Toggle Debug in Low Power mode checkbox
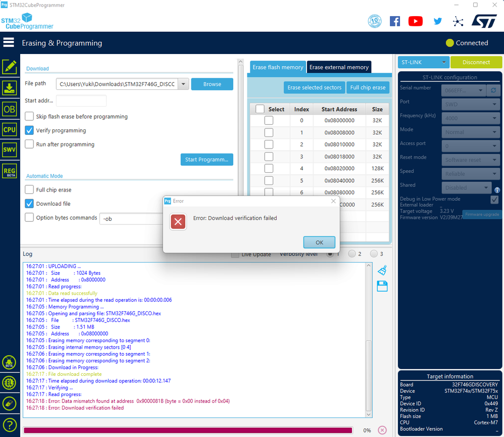Image resolution: width=504 pixels, height=437 pixels. point(494,200)
